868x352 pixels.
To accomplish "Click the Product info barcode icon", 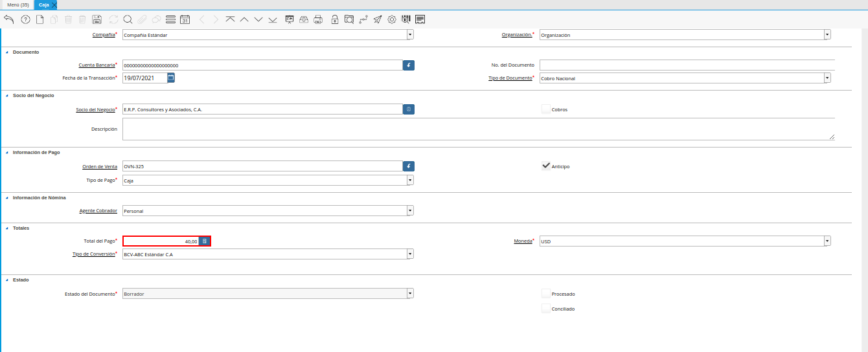I will tap(406, 19).
